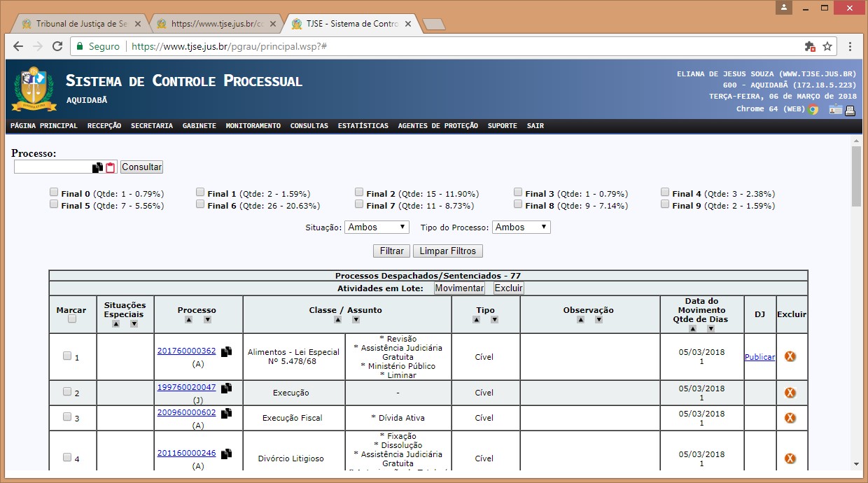Tick the Marcar select-all checkbox in the table header
Viewport: 868px width, 483px height.
click(x=71, y=319)
